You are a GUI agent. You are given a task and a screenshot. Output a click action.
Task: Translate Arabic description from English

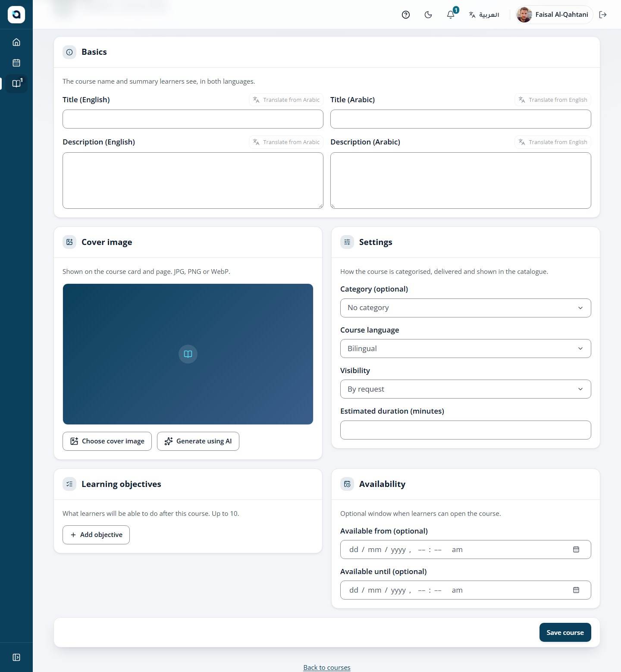pyautogui.click(x=553, y=142)
